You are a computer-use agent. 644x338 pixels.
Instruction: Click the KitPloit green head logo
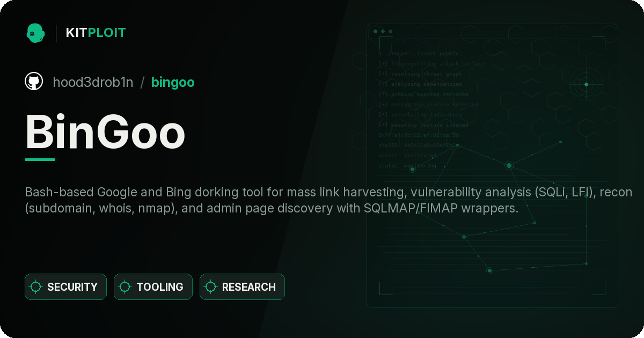(35, 33)
